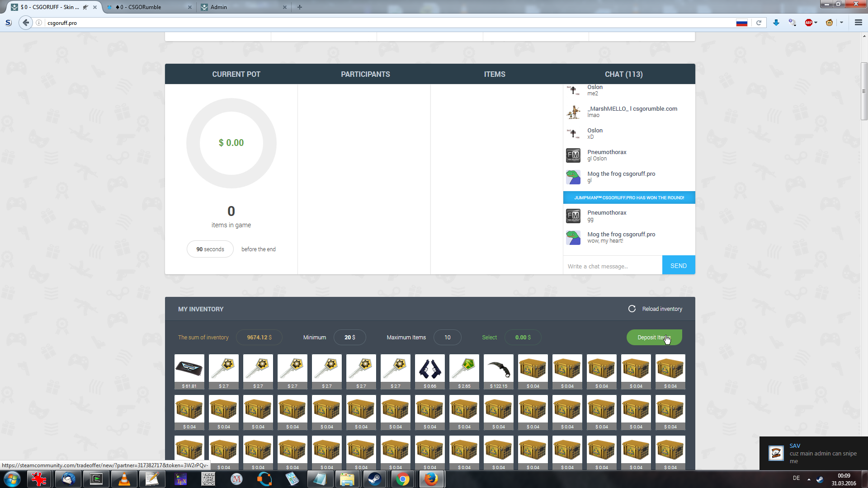Image resolution: width=868 pixels, height=488 pixels.
Task: Click the Russian flag icon in URL bar
Action: pos(741,23)
